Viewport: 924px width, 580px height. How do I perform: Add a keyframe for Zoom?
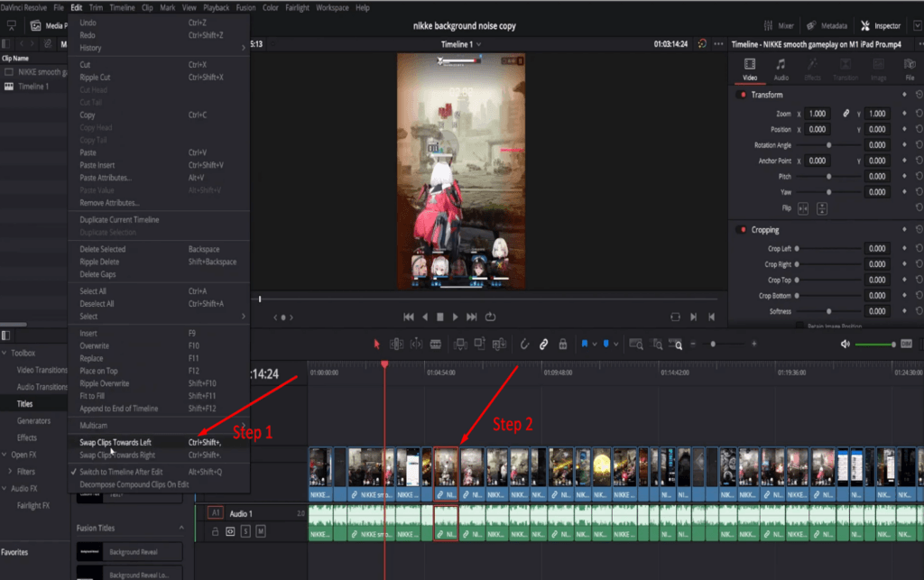(904, 113)
